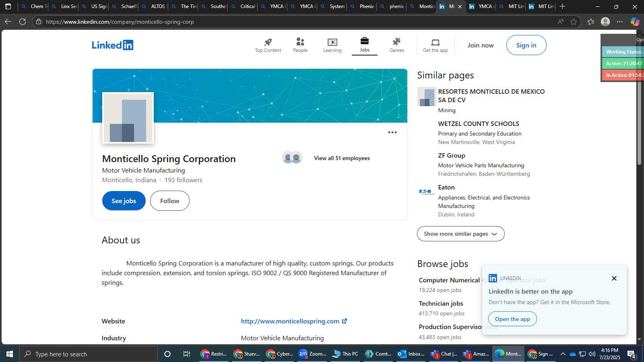Screen dimensions: 644x362
Task: Click the Eaton company logo
Action: click(x=427, y=192)
